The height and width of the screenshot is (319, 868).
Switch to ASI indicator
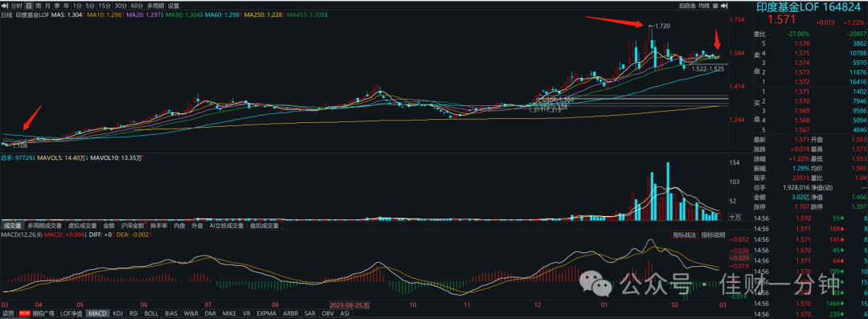click(345, 313)
